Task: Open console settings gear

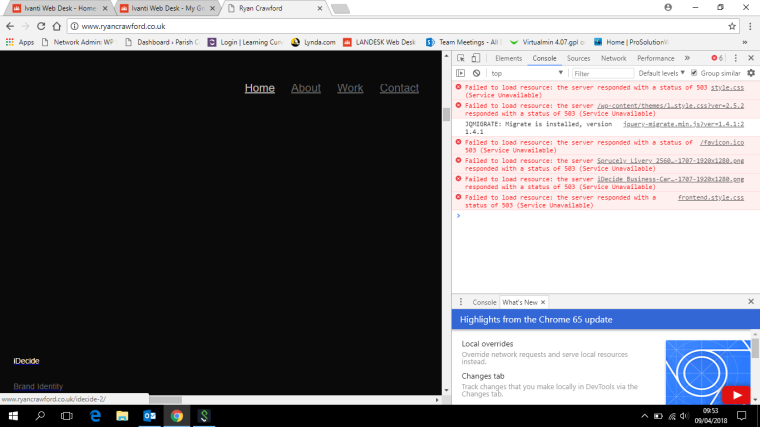Action: (x=751, y=73)
